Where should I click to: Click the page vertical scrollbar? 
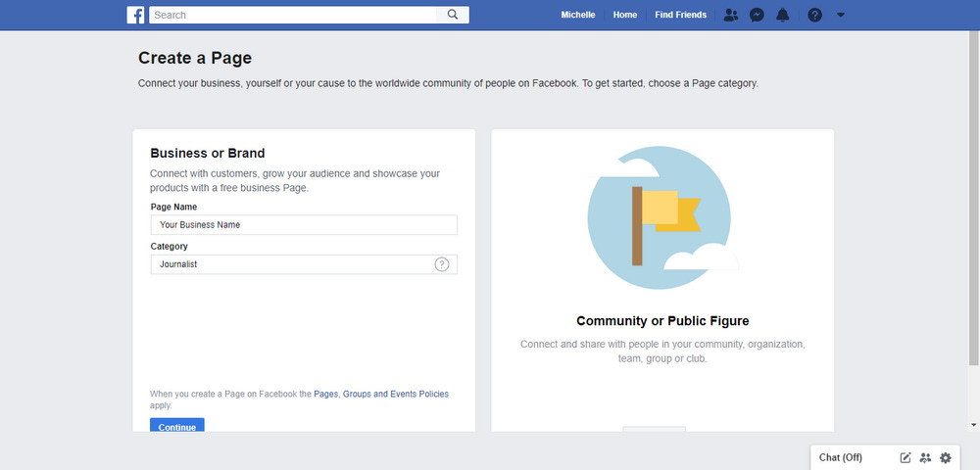click(974, 199)
